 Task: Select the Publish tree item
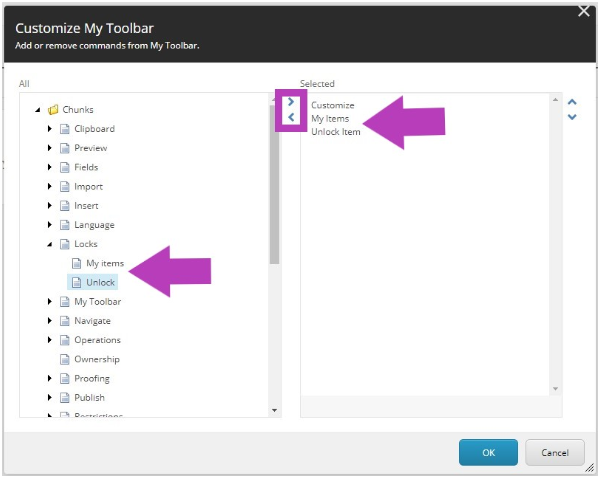click(x=89, y=397)
